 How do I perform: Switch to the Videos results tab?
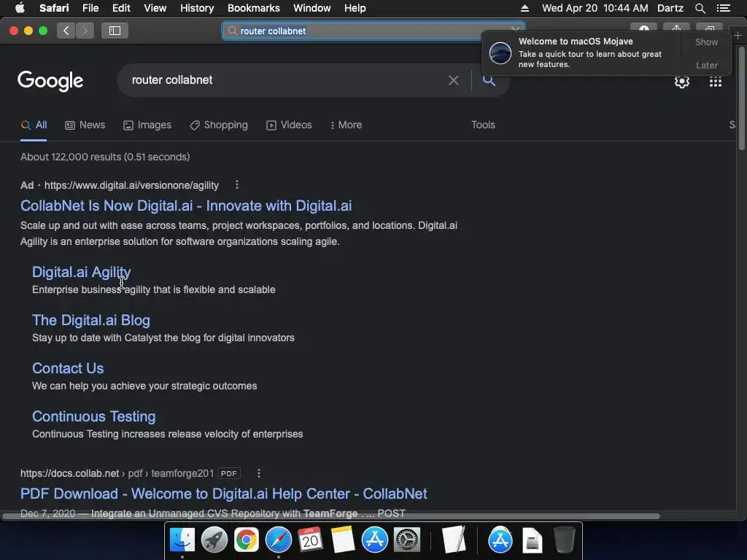[x=289, y=125]
